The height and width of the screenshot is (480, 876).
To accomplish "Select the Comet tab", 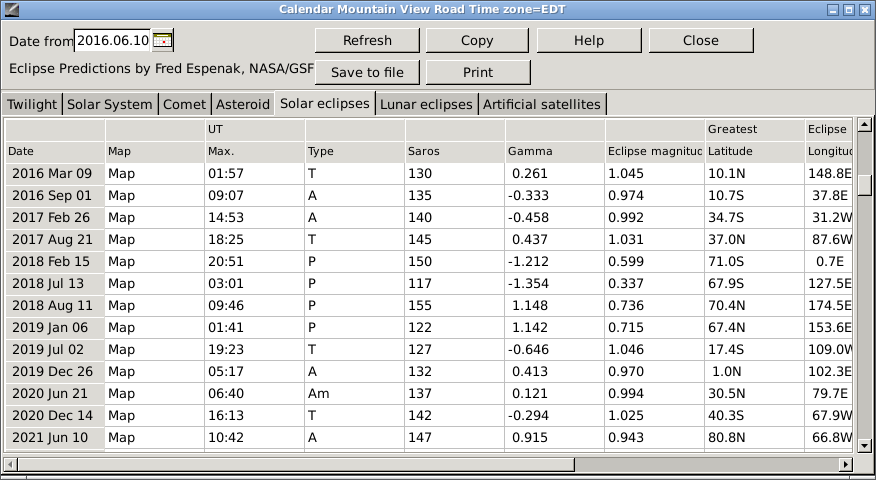I will [x=184, y=104].
